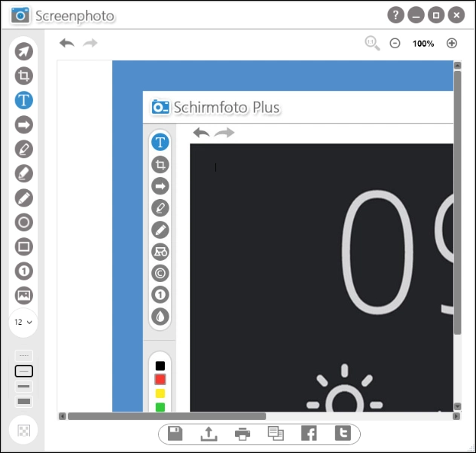The height and width of the screenshot is (453, 476).
Task: Open the font size 12 dropdown
Action: [x=24, y=322]
